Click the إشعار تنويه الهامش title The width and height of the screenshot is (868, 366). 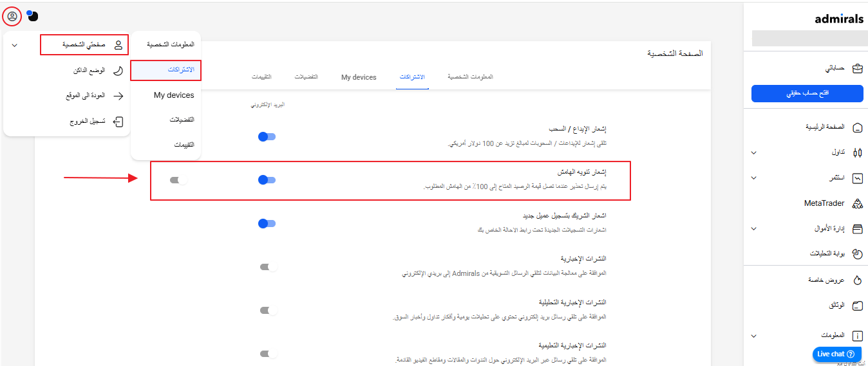point(582,172)
